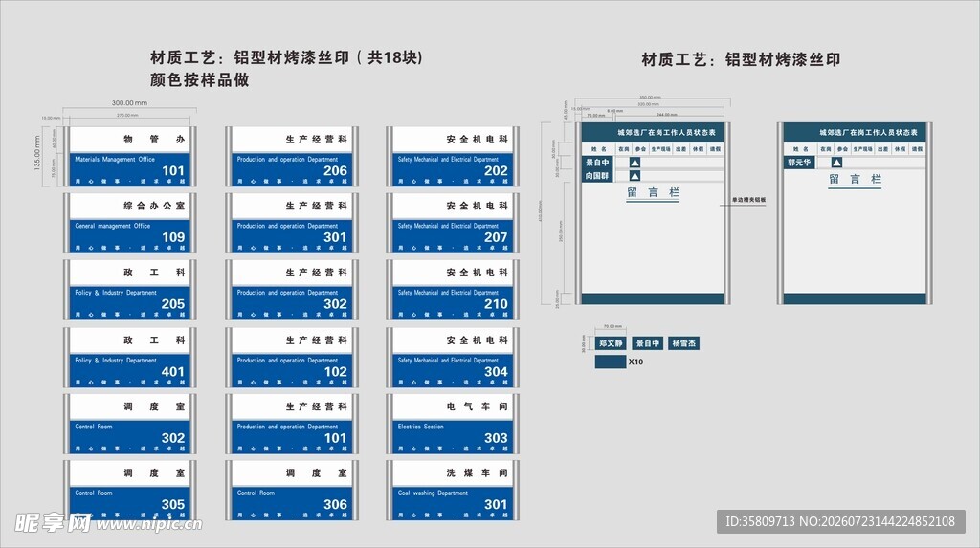Click the blank dark blue tag near X10
The height and width of the screenshot is (548, 980).
[611, 362]
